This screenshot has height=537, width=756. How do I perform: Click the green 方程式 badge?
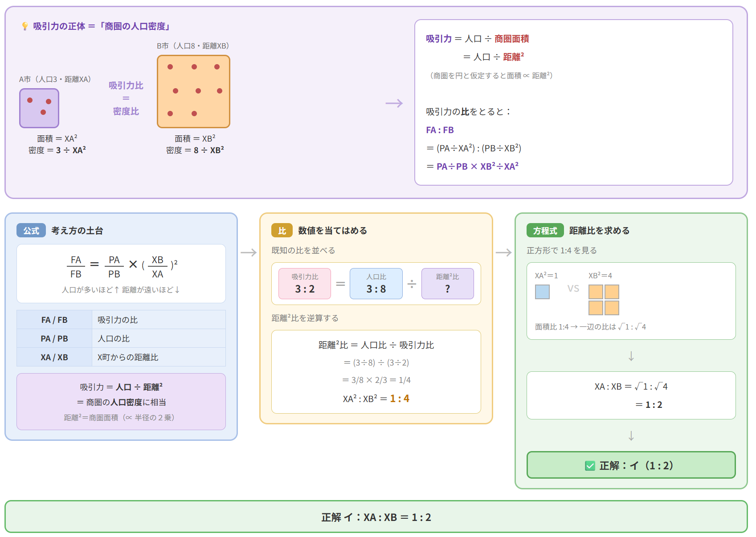[545, 231]
